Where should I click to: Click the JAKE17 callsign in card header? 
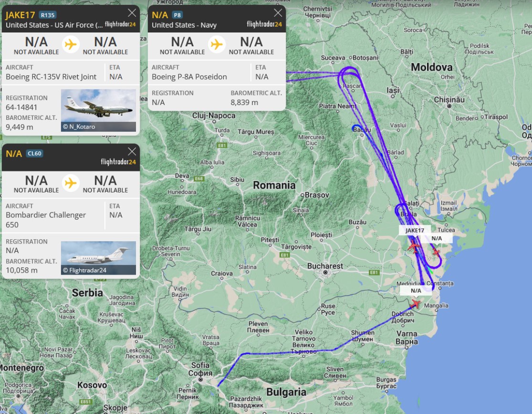pos(21,15)
